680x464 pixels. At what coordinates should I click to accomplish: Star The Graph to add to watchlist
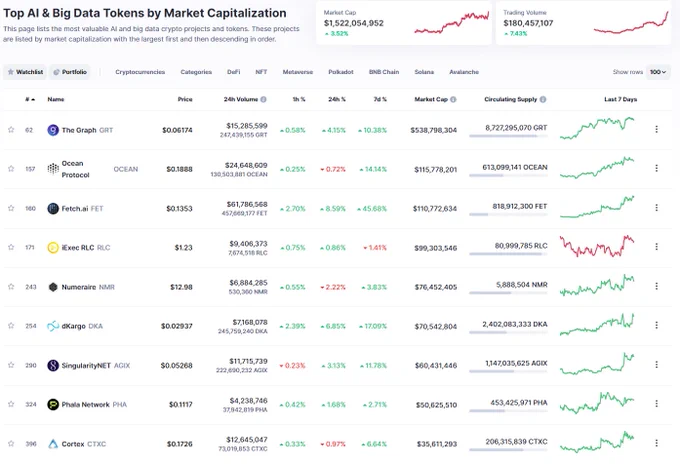tap(11, 130)
